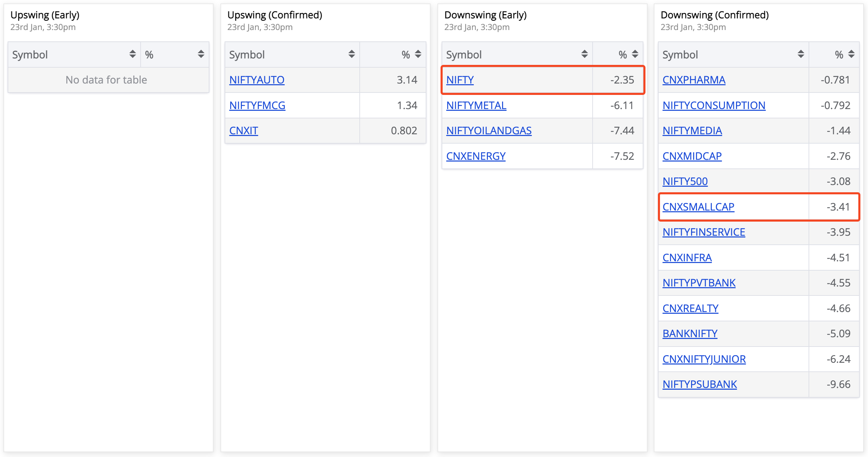Select the NIFTYMETAL link
868x457 pixels.
point(476,105)
